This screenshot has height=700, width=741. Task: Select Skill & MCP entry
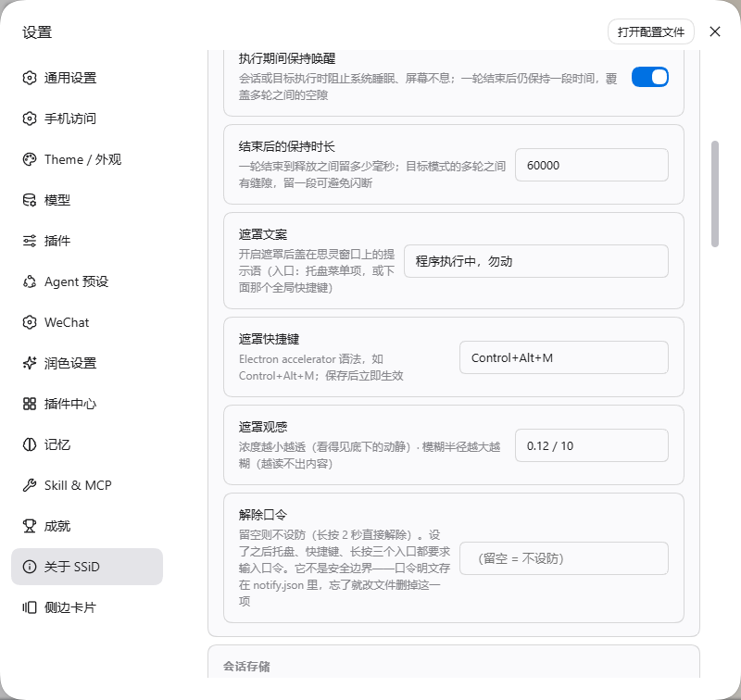click(x=87, y=485)
